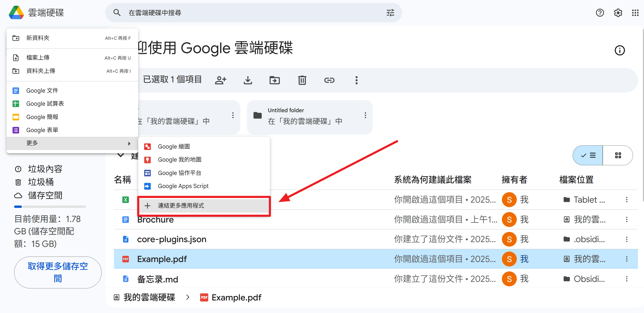Image resolution: width=644 pixels, height=313 pixels.
Task: Download the selected item
Action: (x=248, y=80)
